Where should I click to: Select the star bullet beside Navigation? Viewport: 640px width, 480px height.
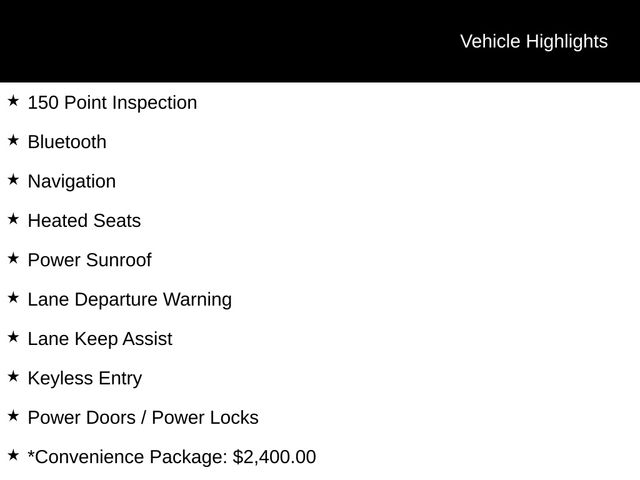click(x=13, y=180)
